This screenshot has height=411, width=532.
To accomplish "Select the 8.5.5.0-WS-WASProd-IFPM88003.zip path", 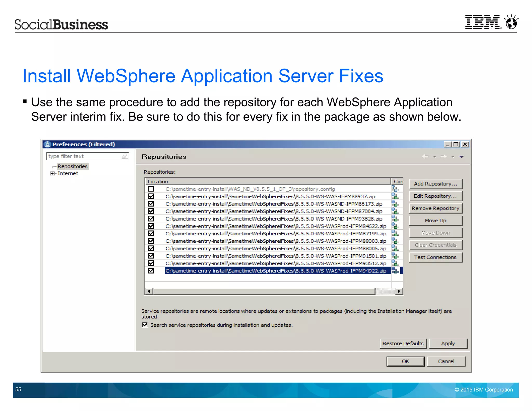I will (x=276, y=241).
